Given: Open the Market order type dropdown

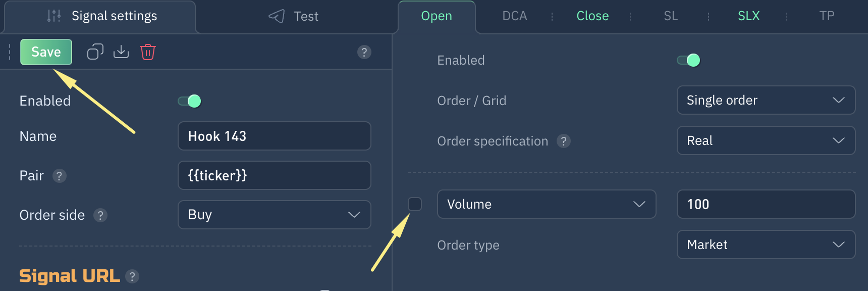Looking at the screenshot, I should 766,245.
